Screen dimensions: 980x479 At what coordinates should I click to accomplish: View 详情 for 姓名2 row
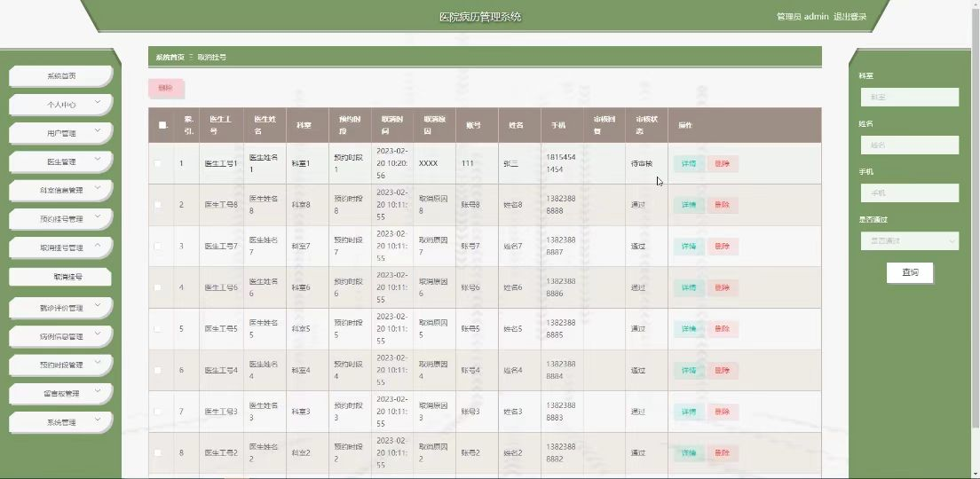coord(689,452)
